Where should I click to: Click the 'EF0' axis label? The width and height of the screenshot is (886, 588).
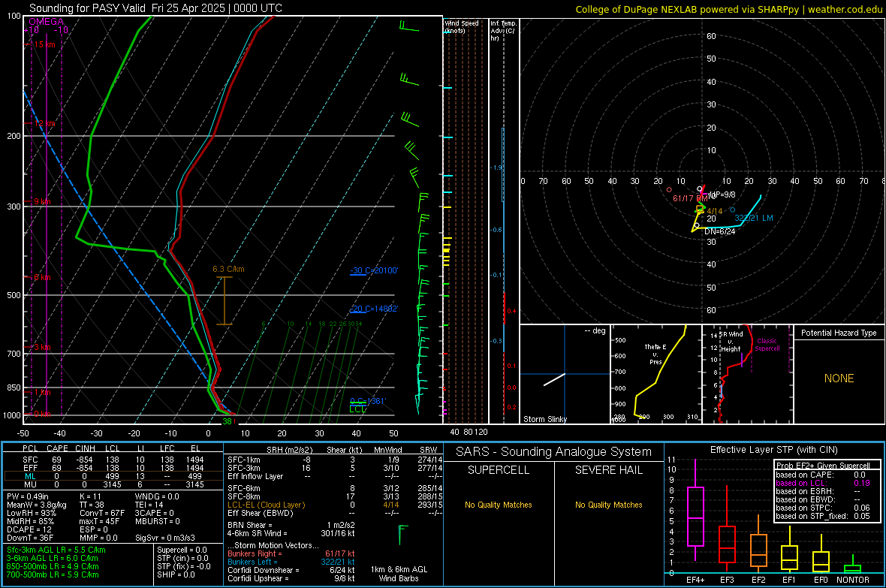tap(821, 580)
